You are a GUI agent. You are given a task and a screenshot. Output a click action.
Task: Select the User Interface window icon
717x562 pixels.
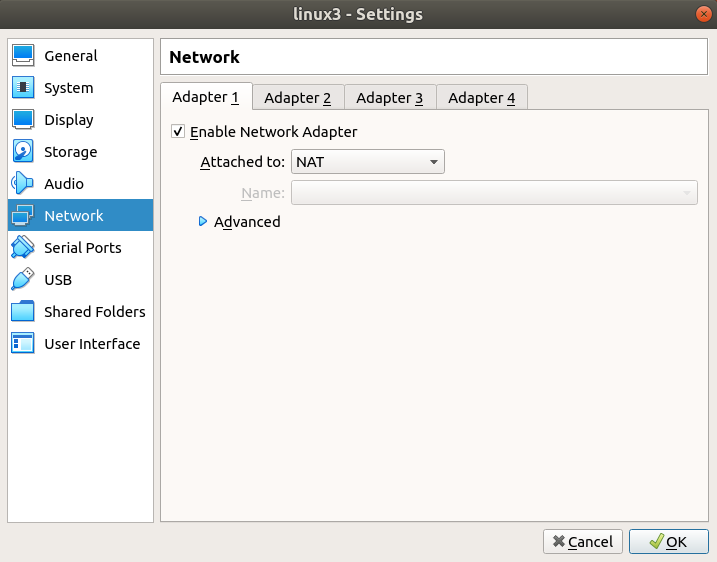click(23, 344)
